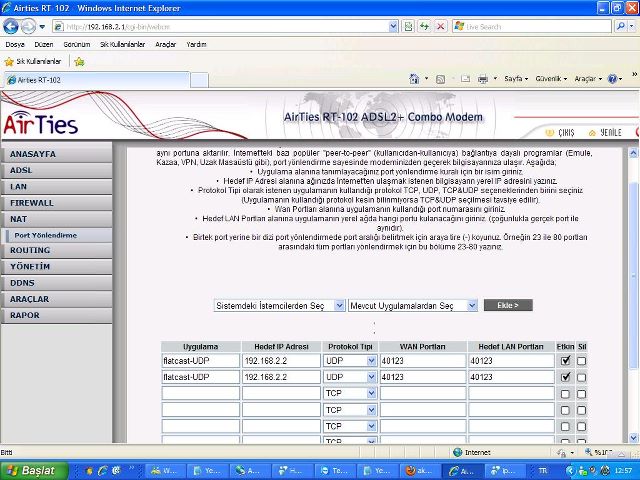The height and width of the screenshot is (480, 640).
Task: Open the Araçlar menu in menu bar
Action: point(165,44)
